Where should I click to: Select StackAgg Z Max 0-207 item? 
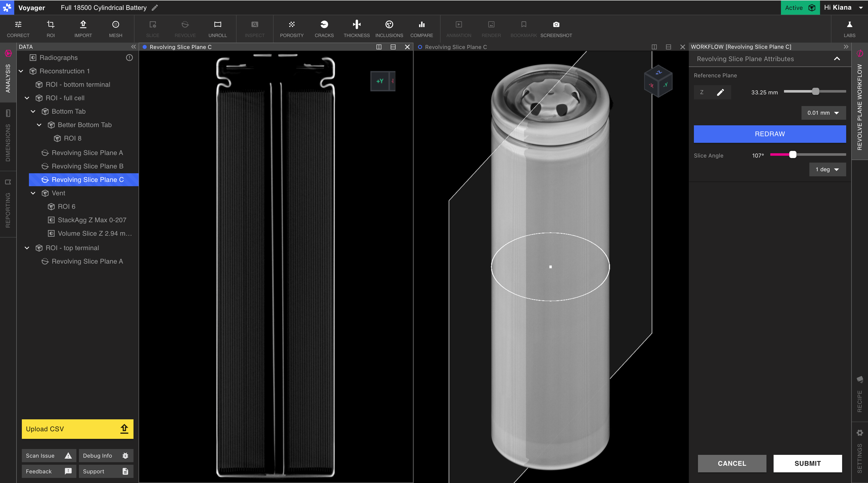pos(92,220)
